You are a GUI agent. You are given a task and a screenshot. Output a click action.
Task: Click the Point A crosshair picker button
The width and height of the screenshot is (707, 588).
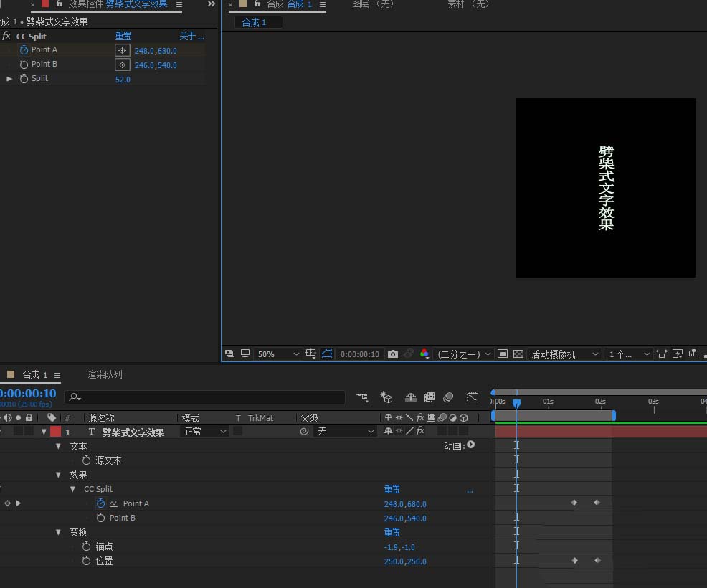coord(122,50)
